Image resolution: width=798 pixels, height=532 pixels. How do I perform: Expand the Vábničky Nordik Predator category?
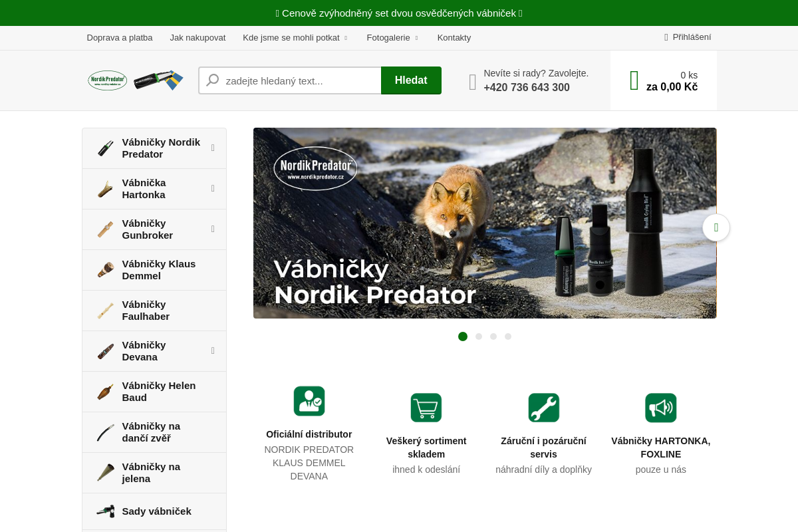(213, 148)
